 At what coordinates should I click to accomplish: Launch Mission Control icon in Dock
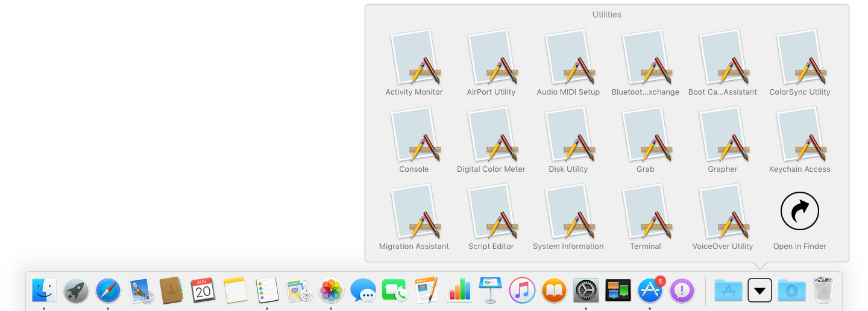click(618, 291)
